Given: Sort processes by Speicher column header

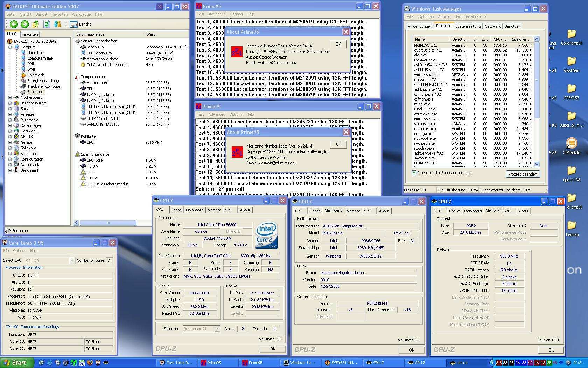Looking at the screenshot, I should 521,39.
